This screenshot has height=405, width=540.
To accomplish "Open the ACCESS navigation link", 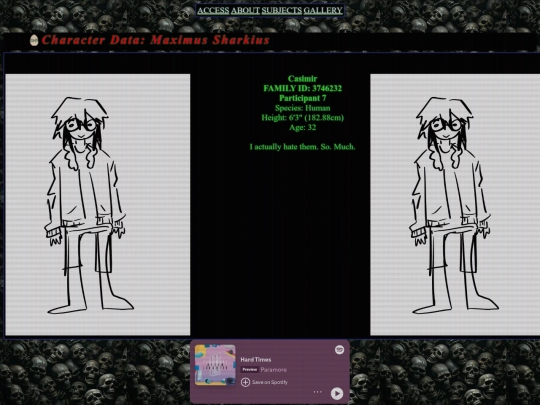I will click(213, 10).
